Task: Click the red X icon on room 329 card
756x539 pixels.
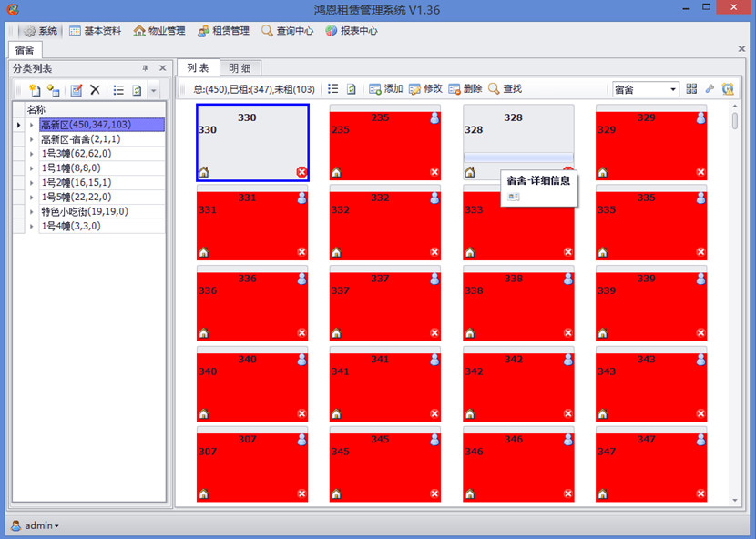Action: (701, 172)
